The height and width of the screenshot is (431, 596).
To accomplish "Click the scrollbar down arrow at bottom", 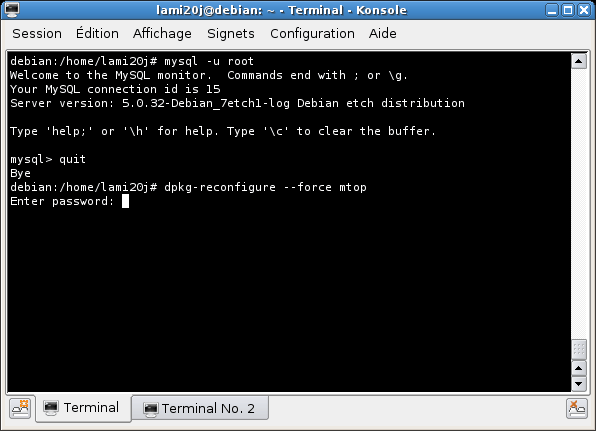I will click(x=579, y=384).
